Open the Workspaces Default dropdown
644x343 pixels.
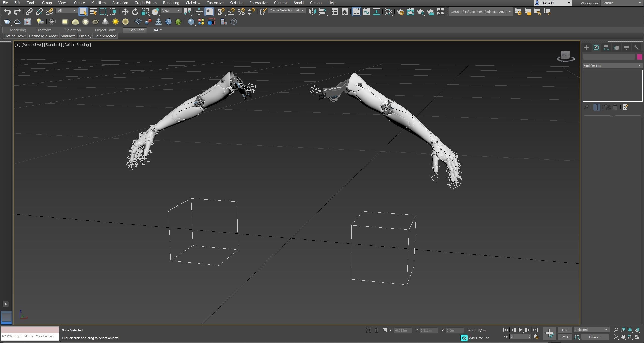coord(621,3)
